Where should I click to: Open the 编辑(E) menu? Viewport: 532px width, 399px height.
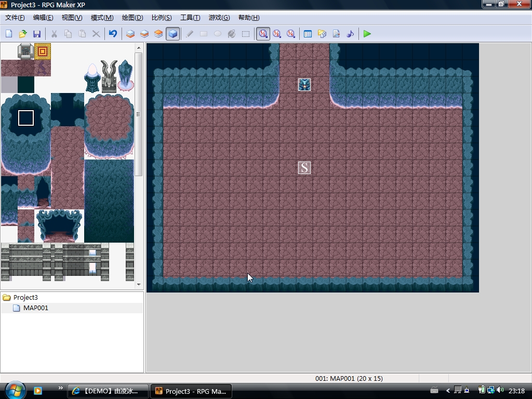tap(43, 18)
